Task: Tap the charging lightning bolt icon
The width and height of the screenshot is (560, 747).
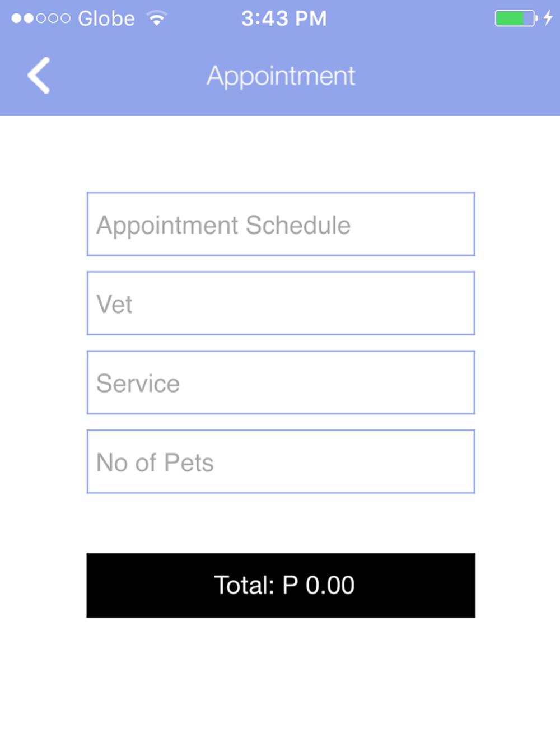Action: [548, 18]
